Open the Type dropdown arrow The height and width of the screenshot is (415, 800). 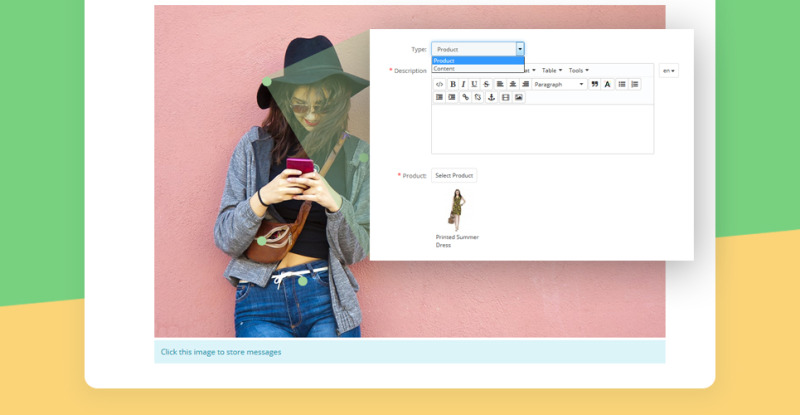tap(520, 49)
